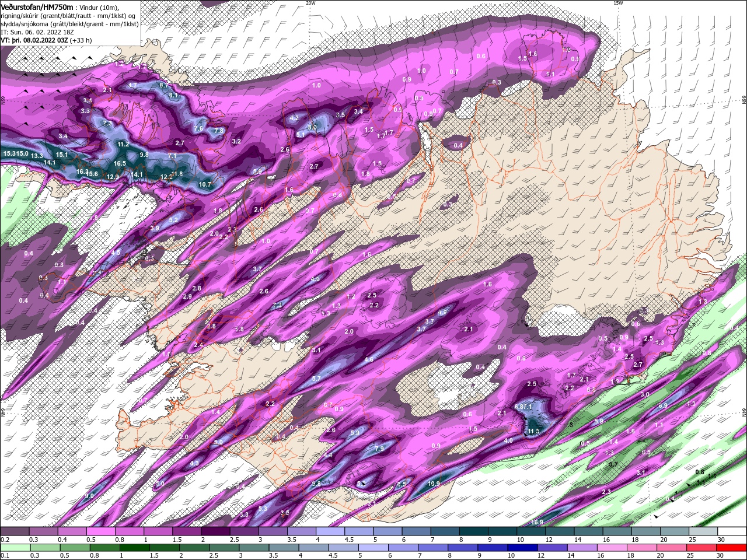Click the 10.7 precipitation value
This screenshot has width=747, height=560.
pos(205,184)
